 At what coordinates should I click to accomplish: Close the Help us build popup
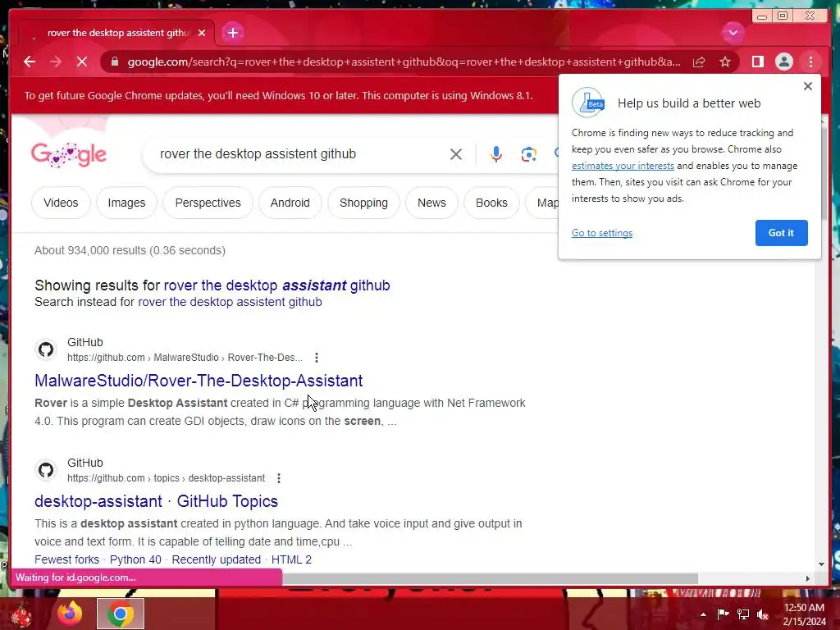pyautogui.click(x=808, y=86)
